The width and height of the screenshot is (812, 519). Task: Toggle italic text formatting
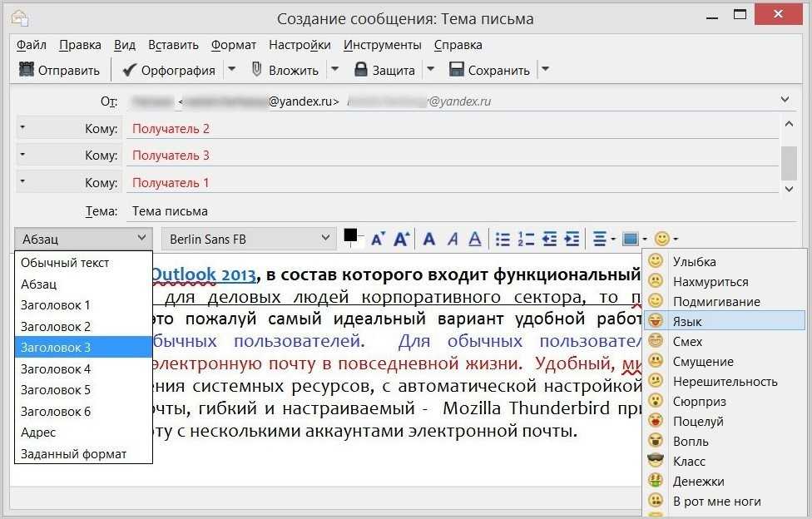point(453,240)
